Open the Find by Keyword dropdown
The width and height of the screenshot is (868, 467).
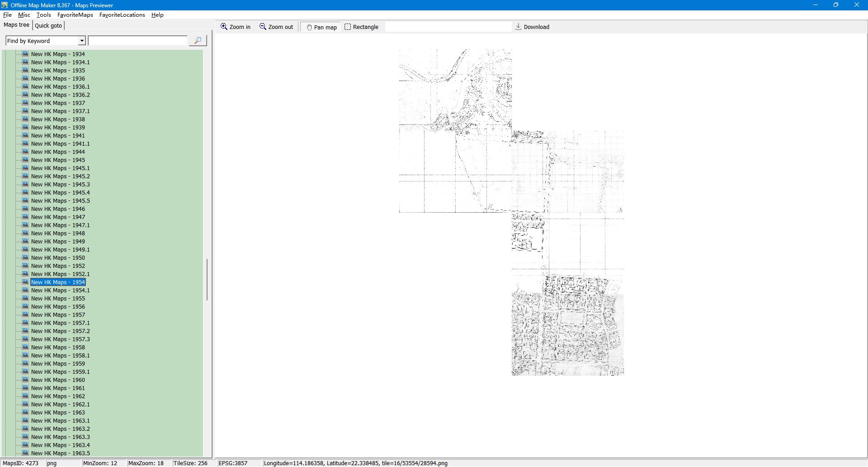[82, 41]
